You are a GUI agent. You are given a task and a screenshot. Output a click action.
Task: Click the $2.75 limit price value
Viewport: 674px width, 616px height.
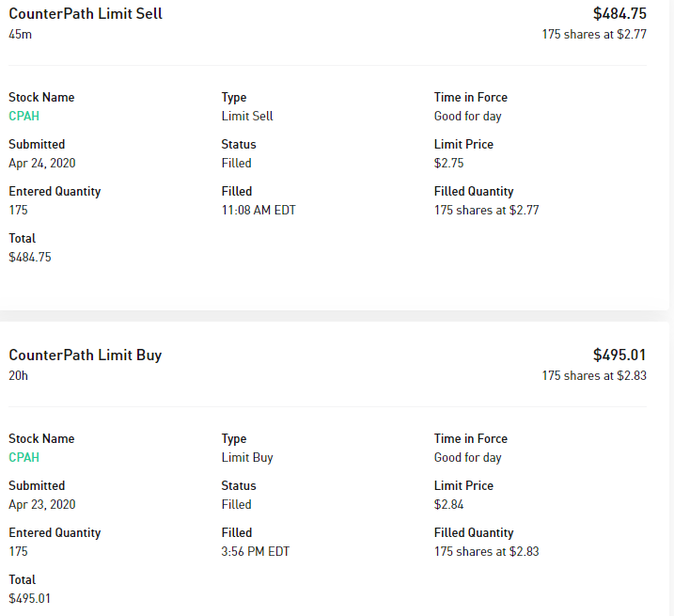point(450,164)
